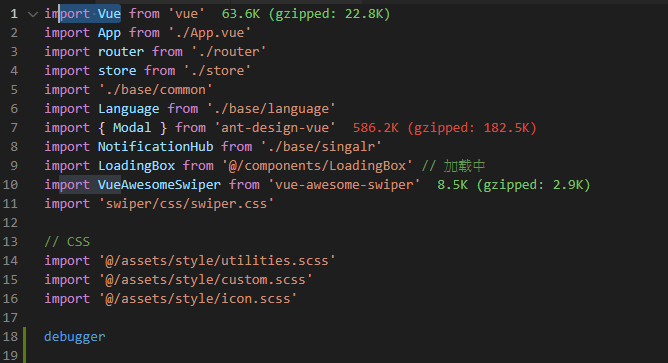
Task: Click line number 18 in gutter
Action: pos(10,337)
